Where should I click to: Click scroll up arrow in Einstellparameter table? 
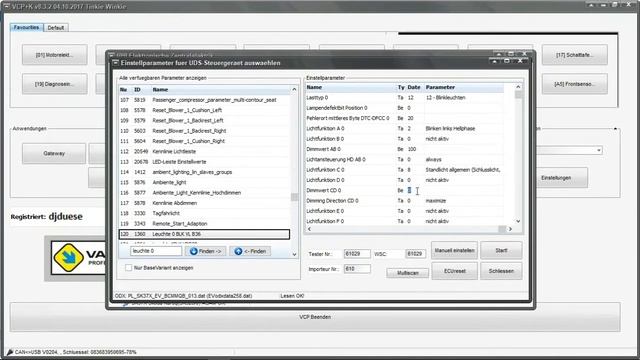pos(518,87)
